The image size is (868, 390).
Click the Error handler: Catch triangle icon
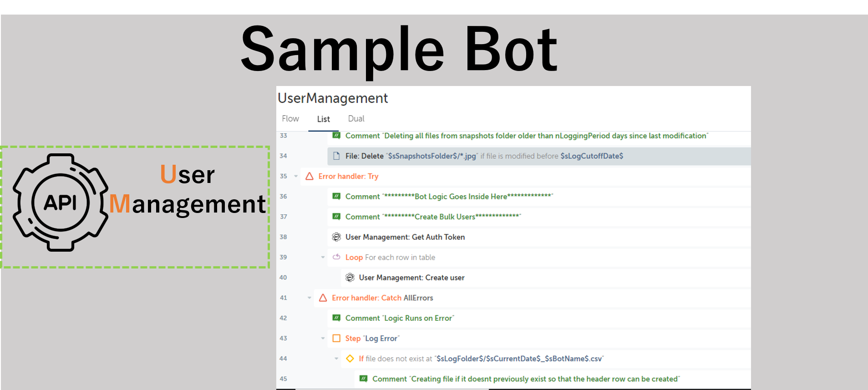pos(323,298)
